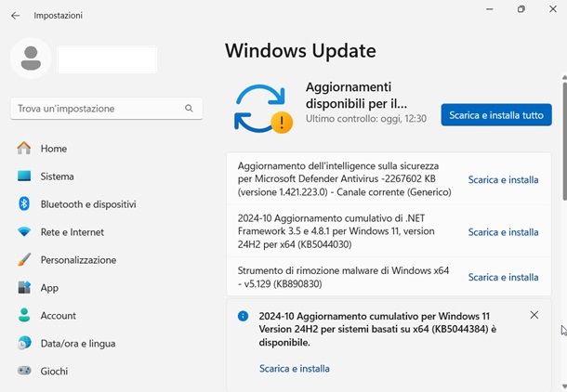This screenshot has height=392, width=567.
Task: Click the magnifier icon in search box
Action: [x=189, y=108]
